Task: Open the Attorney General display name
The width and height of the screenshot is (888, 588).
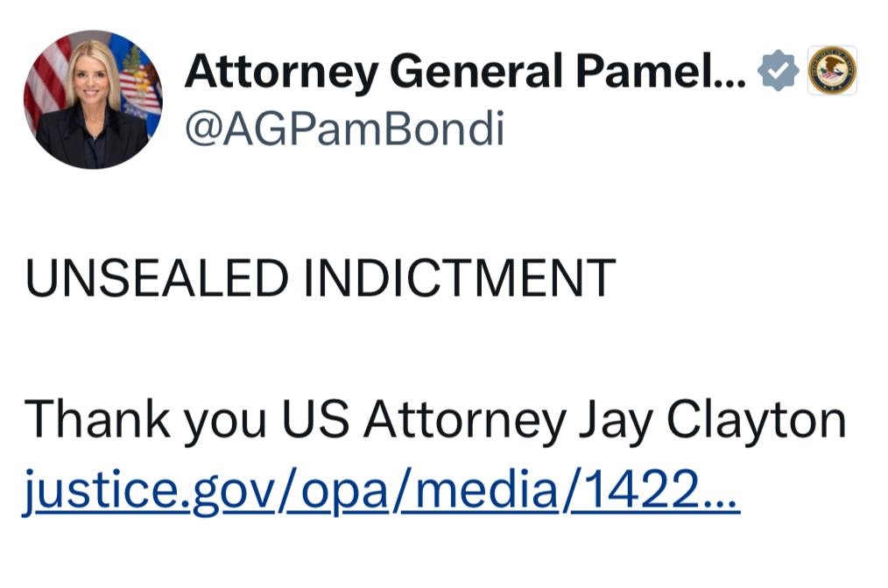Action: coord(464,71)
